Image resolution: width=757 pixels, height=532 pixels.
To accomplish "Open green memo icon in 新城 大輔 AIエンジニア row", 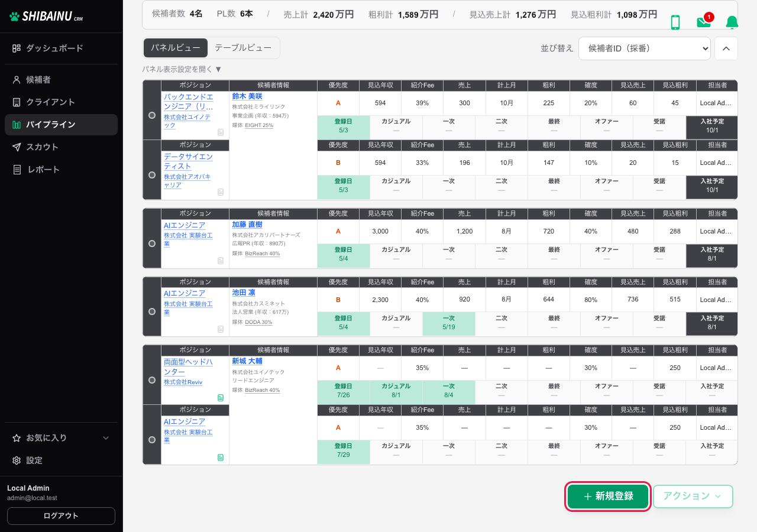I will [221, 458].
